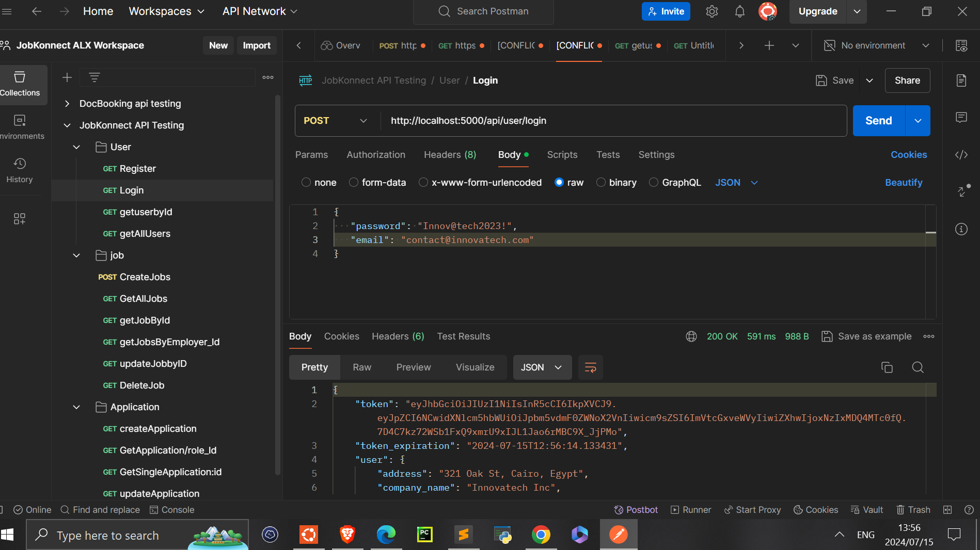Collapse the job folder
Screen dimensions: 980x550
coord(76,255)
